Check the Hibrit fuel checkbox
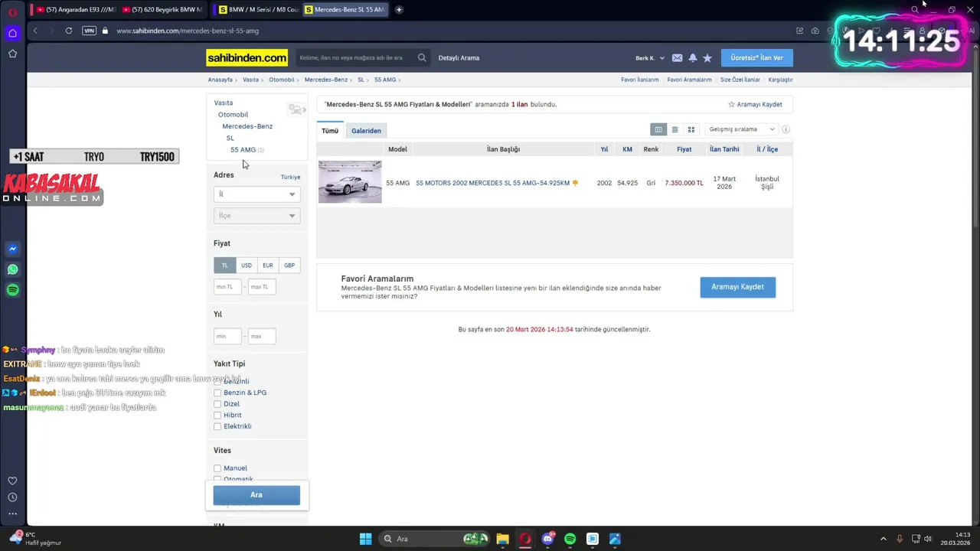Viewport: 980px width, 551px height. point(217,415)
